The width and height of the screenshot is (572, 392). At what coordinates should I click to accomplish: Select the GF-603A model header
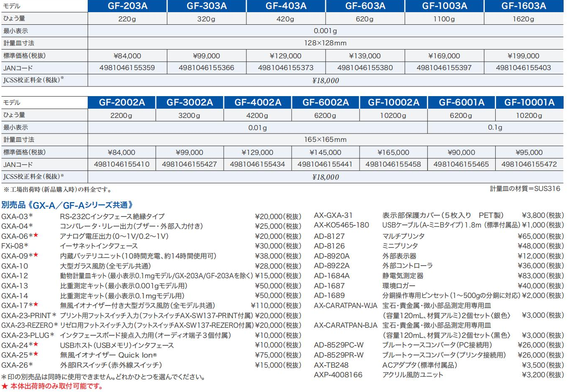click(x=365, y=6)
